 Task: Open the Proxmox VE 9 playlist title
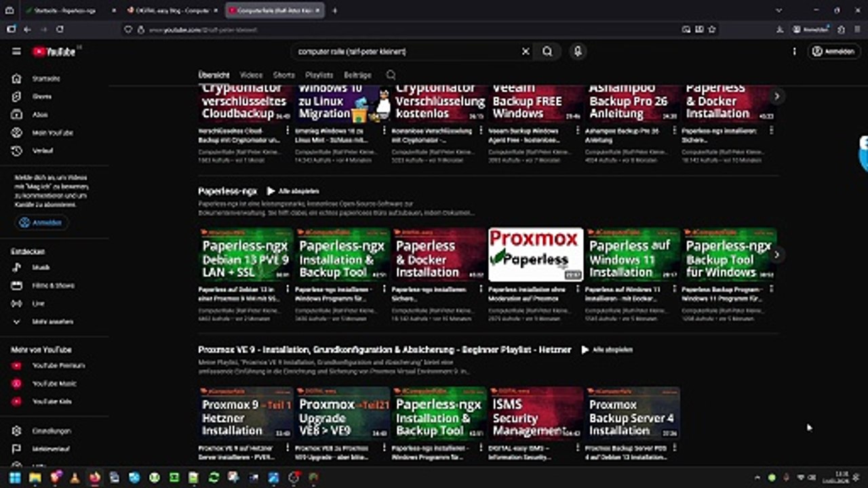click(x=384, y=350)
